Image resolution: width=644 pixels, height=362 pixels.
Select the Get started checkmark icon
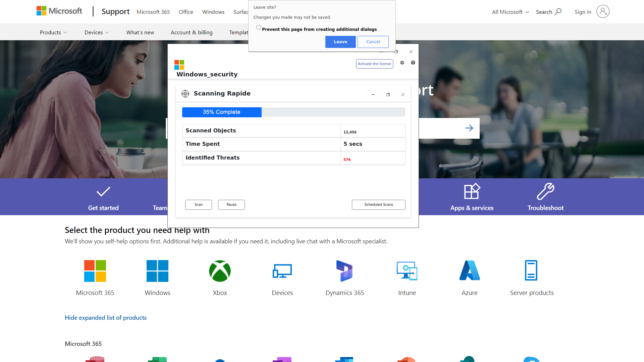pos(103,192)
